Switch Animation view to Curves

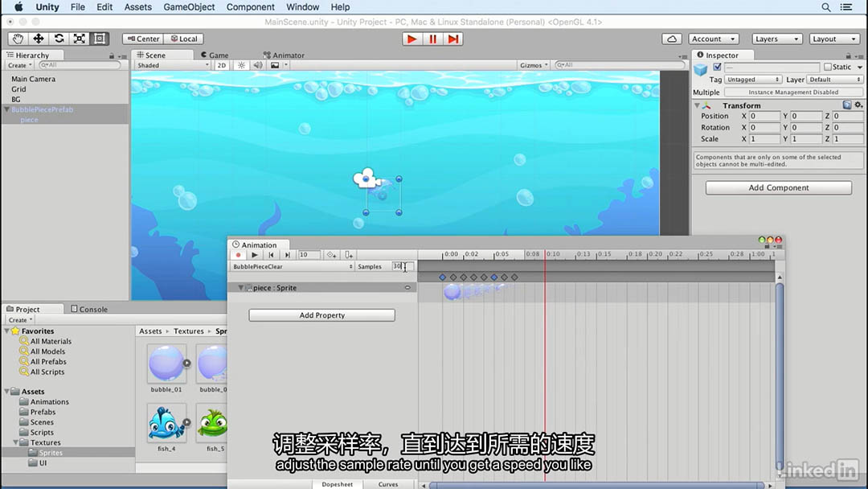coord(388,484)
